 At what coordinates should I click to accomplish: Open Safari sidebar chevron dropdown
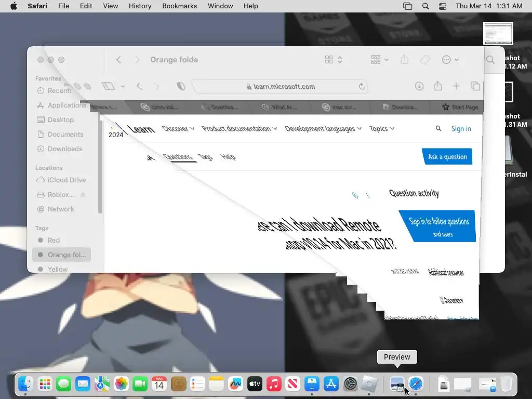coord(123,87)
